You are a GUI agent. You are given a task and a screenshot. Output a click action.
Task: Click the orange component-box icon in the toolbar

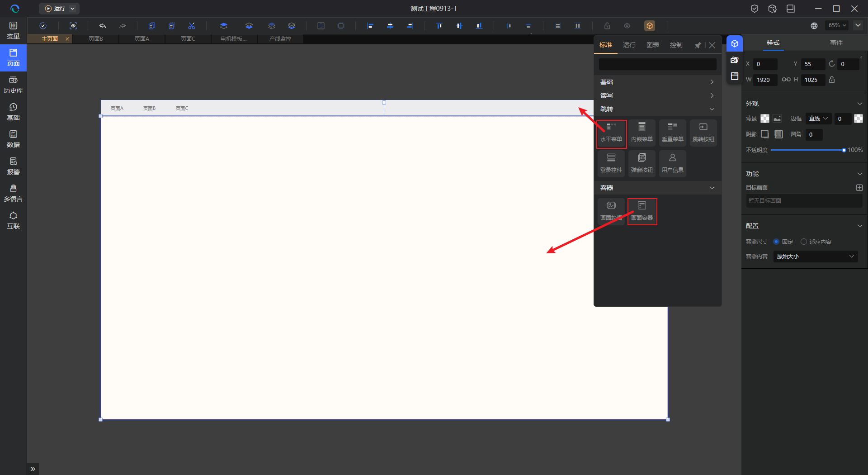point(650,26)
